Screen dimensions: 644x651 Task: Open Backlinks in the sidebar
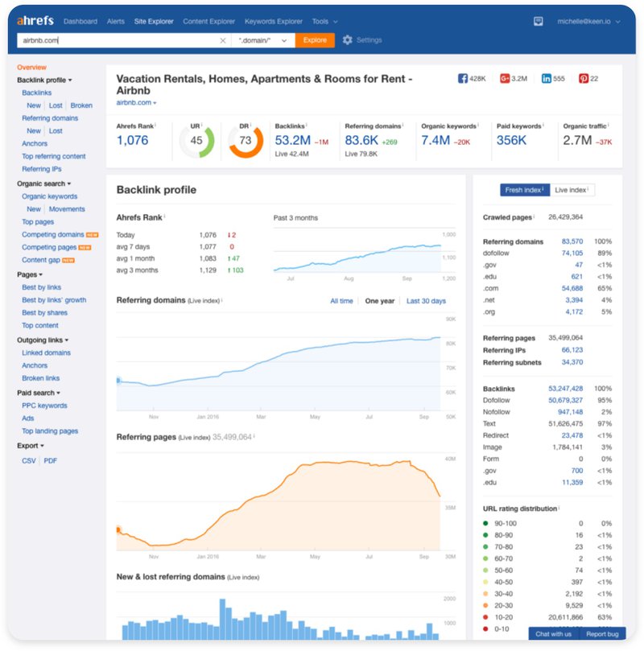point(36,93)
